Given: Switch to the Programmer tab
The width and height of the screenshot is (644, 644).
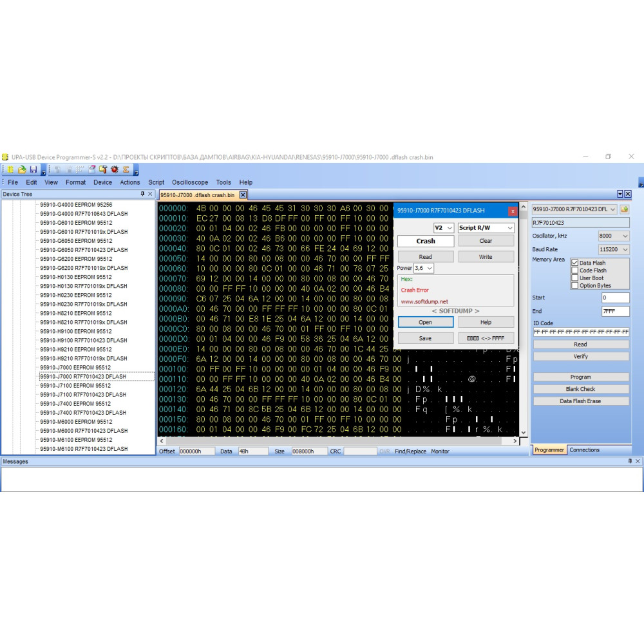Looking at the screenshot, I should (x=549, y=450).
